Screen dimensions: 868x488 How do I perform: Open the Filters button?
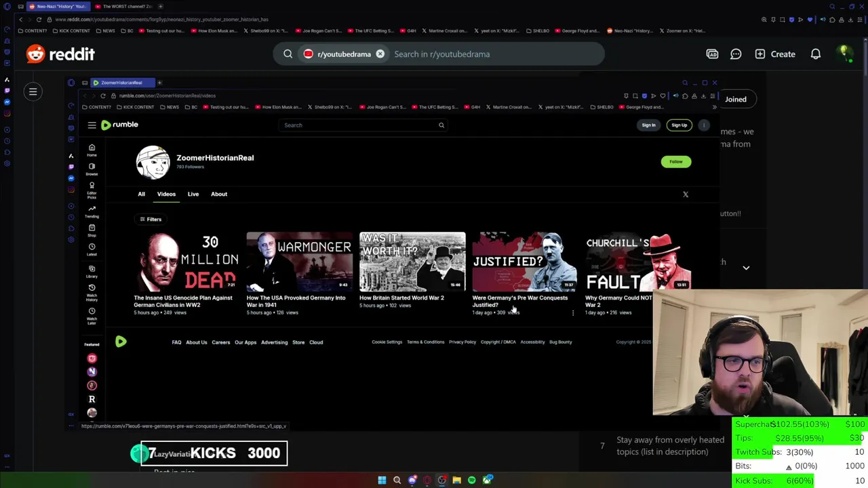(x=151, y=219)
